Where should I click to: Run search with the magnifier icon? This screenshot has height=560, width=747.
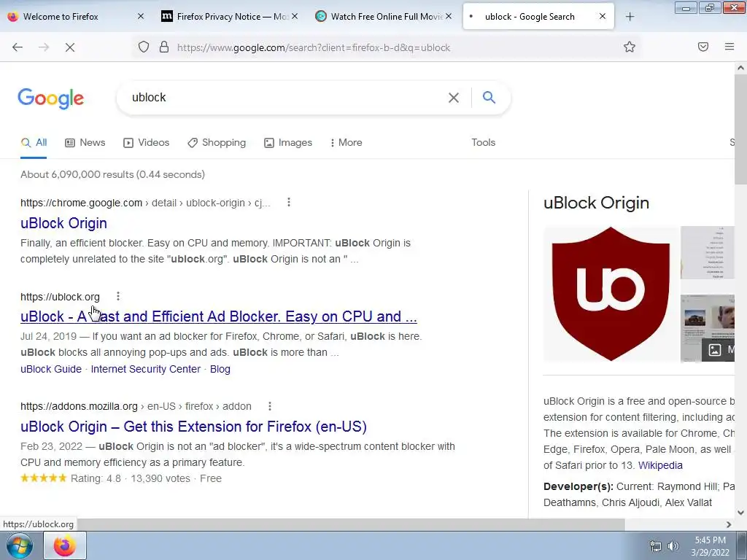489,98
